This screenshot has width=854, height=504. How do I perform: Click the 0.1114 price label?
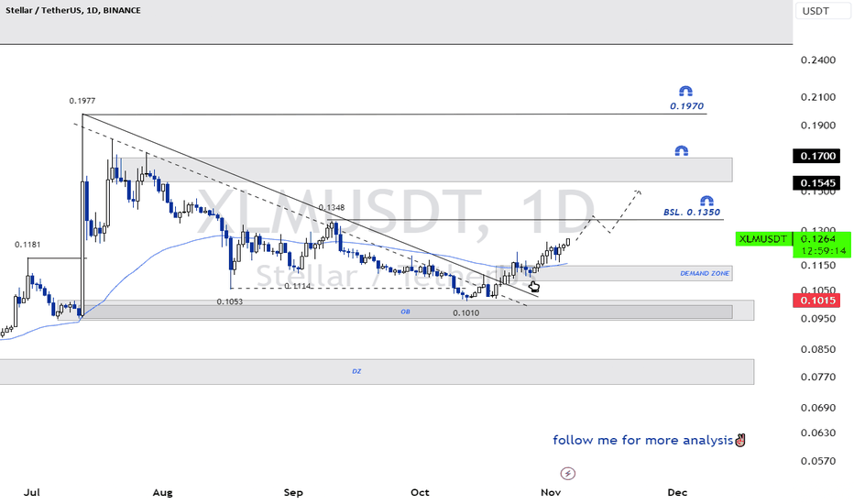(298, 286)
